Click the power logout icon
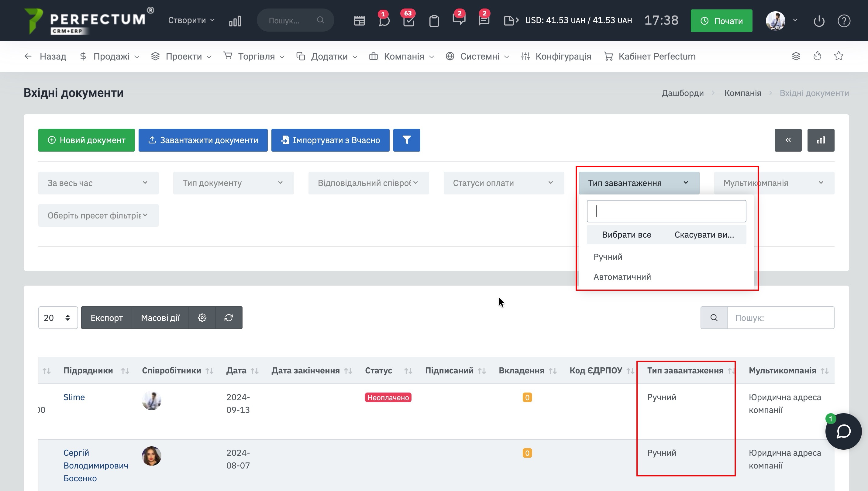 pos(819,21)
